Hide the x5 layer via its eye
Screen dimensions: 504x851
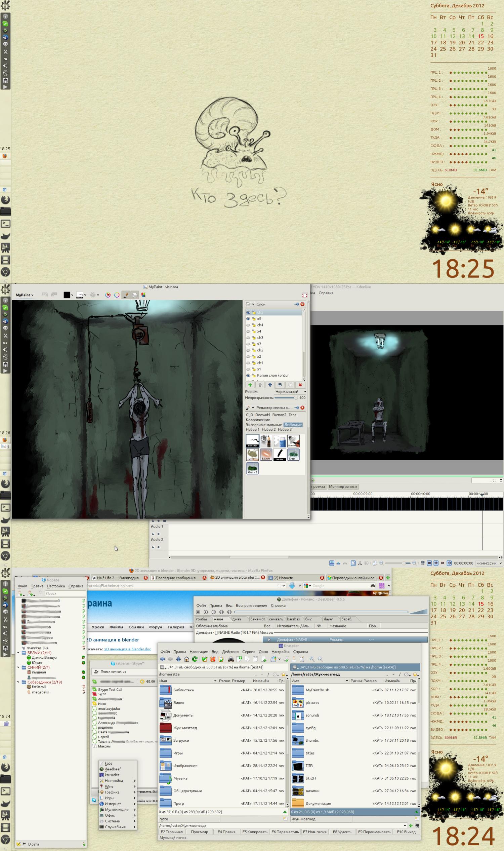(x=248, y=319)
